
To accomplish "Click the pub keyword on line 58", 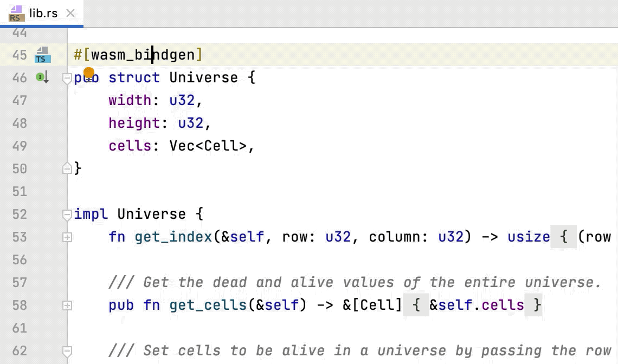I will click(121, 305).
